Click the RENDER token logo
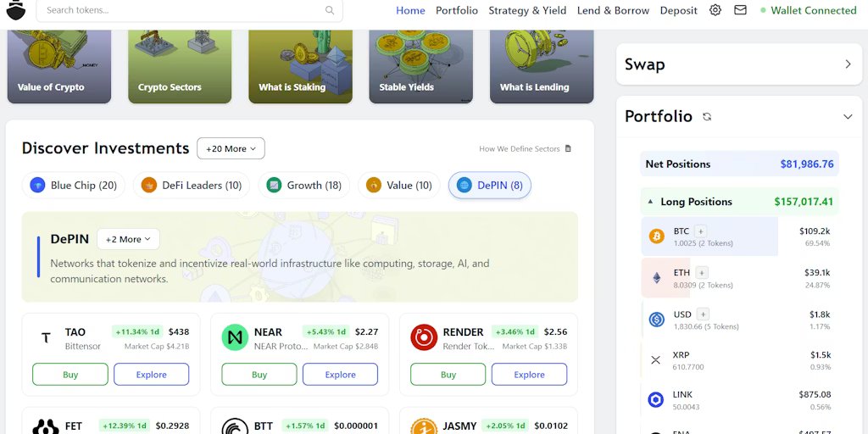The height and width of the screenshot is (434, 868). pos(424,337)
